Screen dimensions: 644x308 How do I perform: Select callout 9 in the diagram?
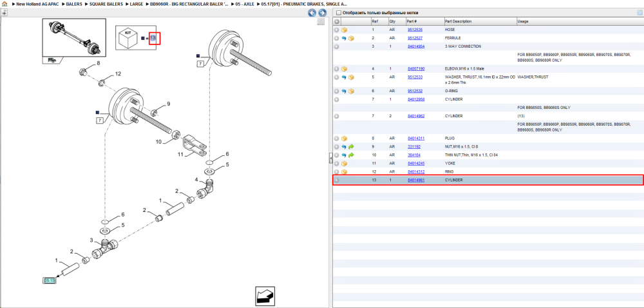168,104
